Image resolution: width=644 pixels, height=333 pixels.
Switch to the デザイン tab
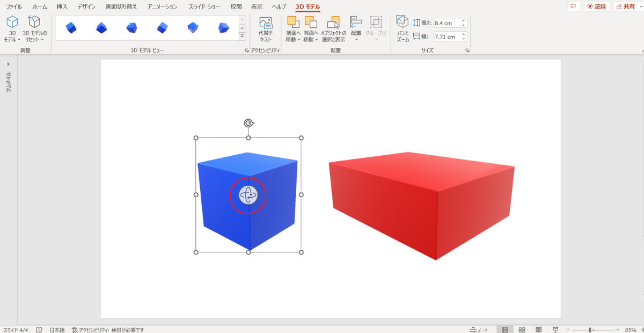point(87,7)
